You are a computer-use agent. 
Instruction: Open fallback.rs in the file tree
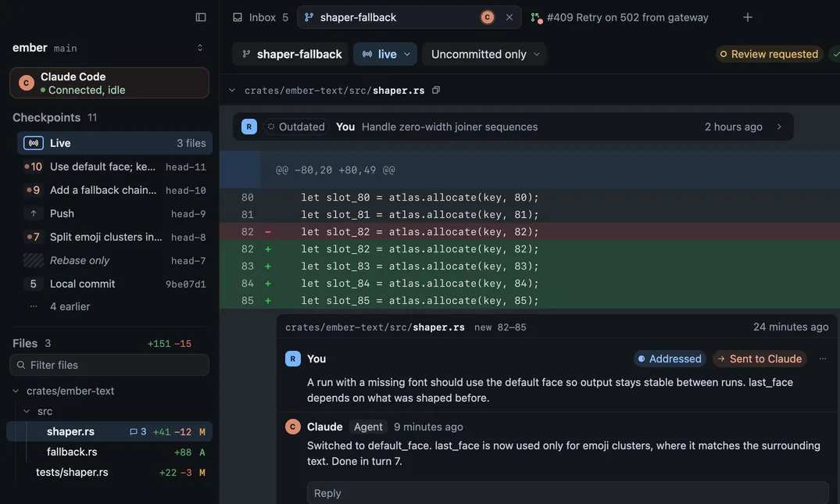tap(109, 452)
